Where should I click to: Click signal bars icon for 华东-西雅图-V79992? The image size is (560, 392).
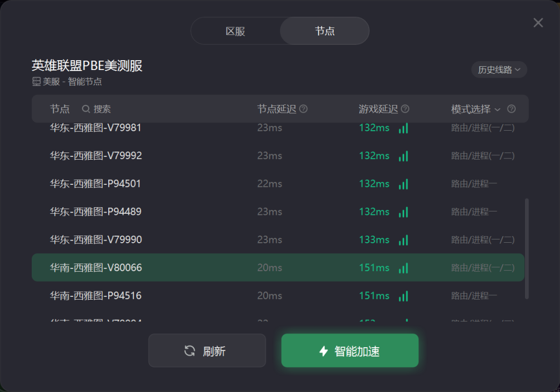pyautogui.click(x=403, y=156)
